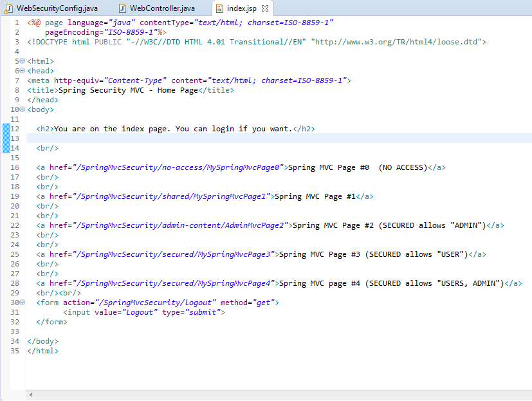This screenshot has width=532, height=401.
Task: Click 'Spring MVC page #4 (SECURED allows "USERS, ADMIN")' text
Action: tap(392, 283)
